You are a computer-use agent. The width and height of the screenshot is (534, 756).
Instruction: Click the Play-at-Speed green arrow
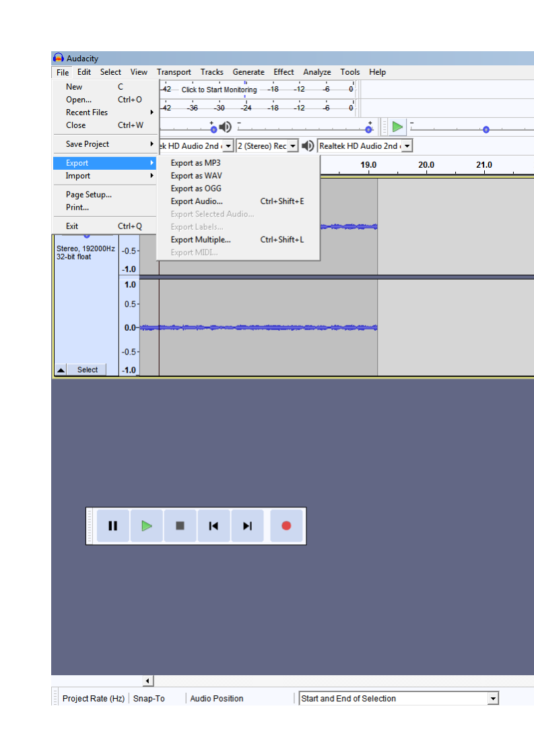pos(397,127)
